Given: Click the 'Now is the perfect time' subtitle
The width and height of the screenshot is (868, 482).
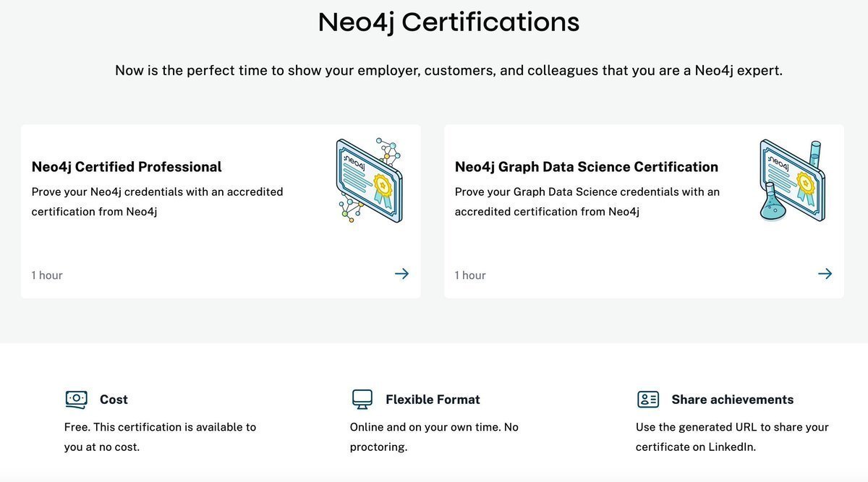Looking at the screenshot, I should (x=448, y=71).
